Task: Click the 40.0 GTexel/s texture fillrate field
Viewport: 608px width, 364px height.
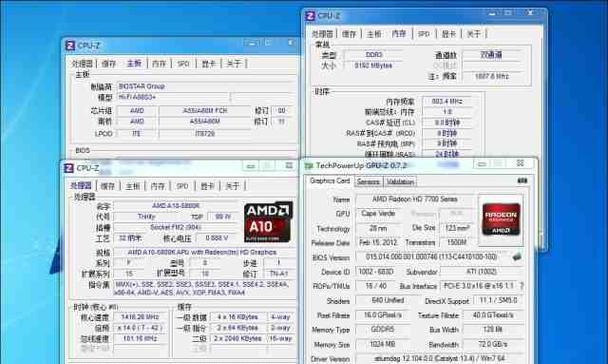Action: (x=493, y=315)
